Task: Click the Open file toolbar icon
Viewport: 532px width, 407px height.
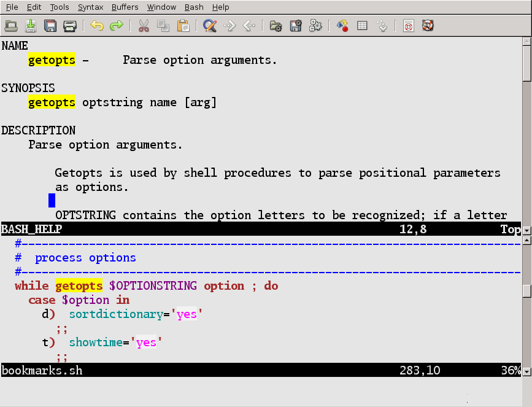Action: [x=10, y=26]
